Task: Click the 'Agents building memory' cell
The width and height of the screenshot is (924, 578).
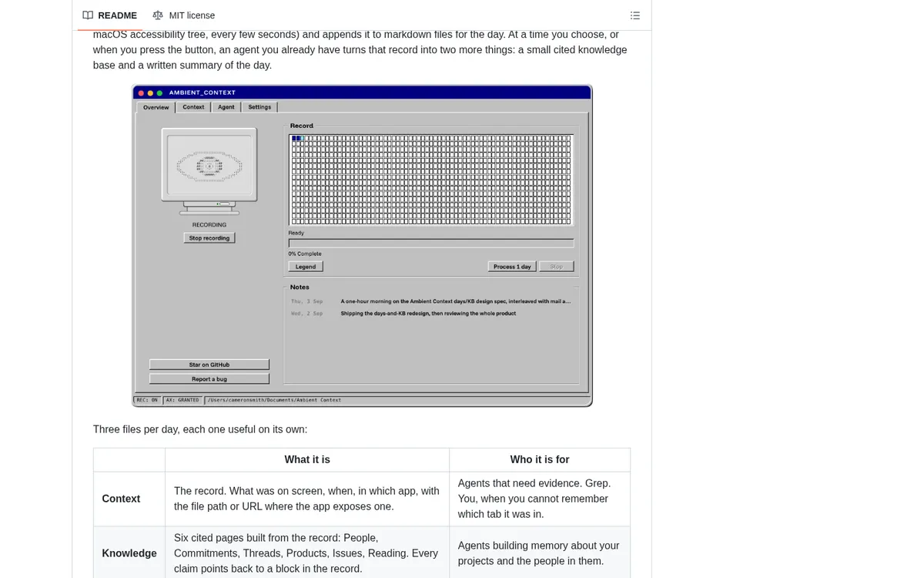Action: [540, 553]
